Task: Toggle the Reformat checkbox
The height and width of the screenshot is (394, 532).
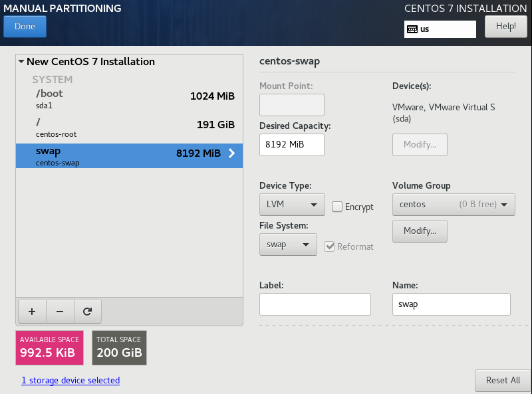Action: (329, 246)
